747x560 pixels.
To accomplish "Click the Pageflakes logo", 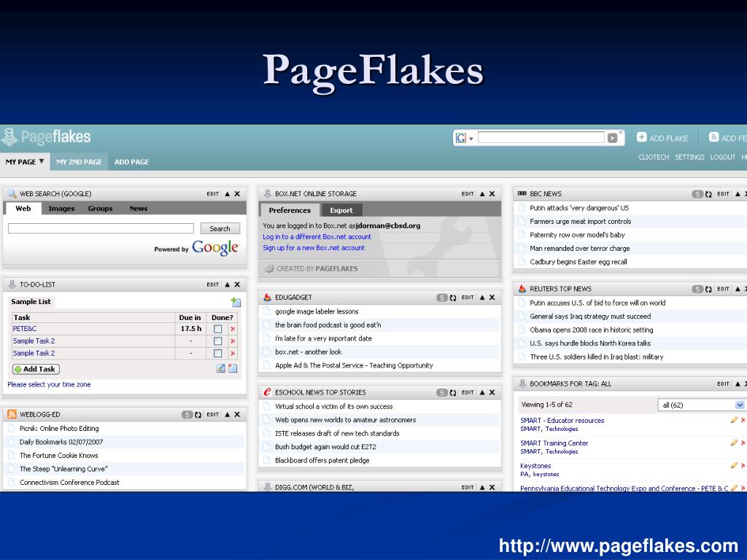I will pyautogui.click(x=46, y=137).
